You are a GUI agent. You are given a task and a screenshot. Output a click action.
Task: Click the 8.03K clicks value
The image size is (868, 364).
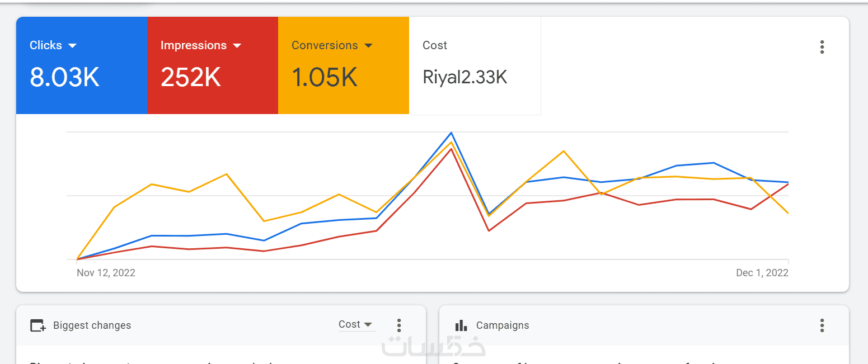pyautogui.click(x=64, y=77)
